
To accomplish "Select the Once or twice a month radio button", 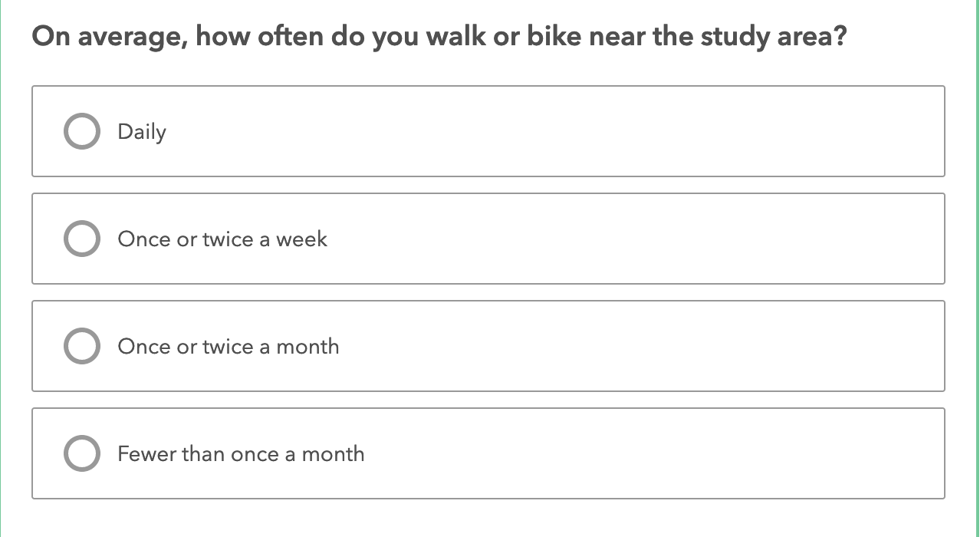I will tap(81, 346).
